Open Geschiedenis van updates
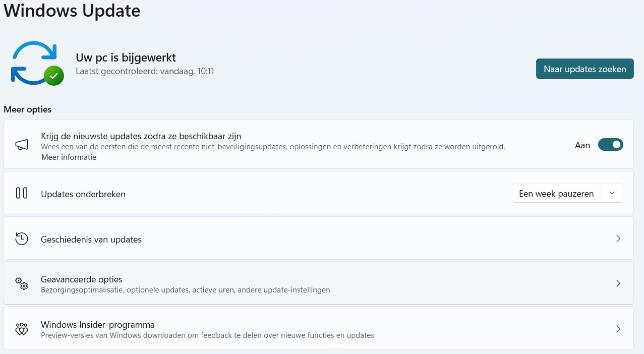This screenshot has width=644, height=354. pyautogui.click(x=318, y=239)
